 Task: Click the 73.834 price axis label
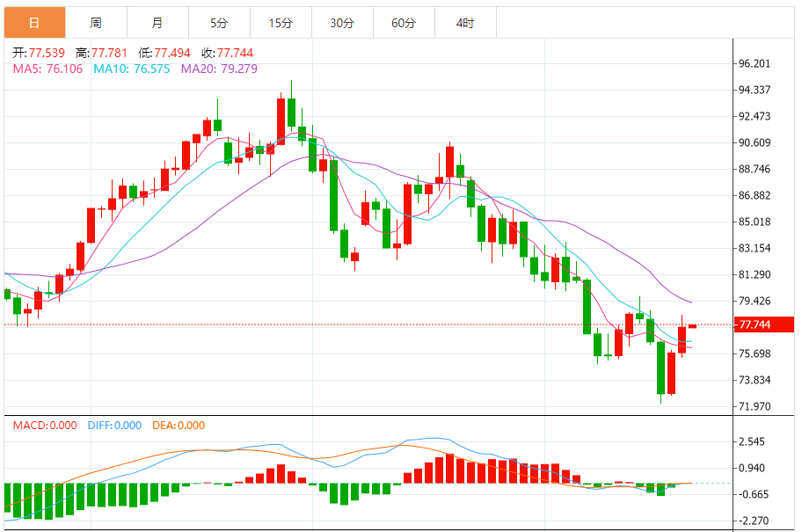(755, 380)
